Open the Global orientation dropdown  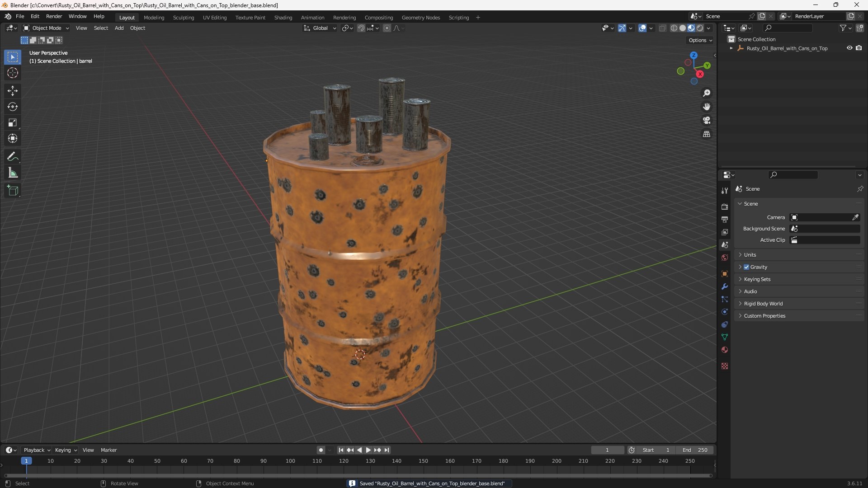point(320,28)
